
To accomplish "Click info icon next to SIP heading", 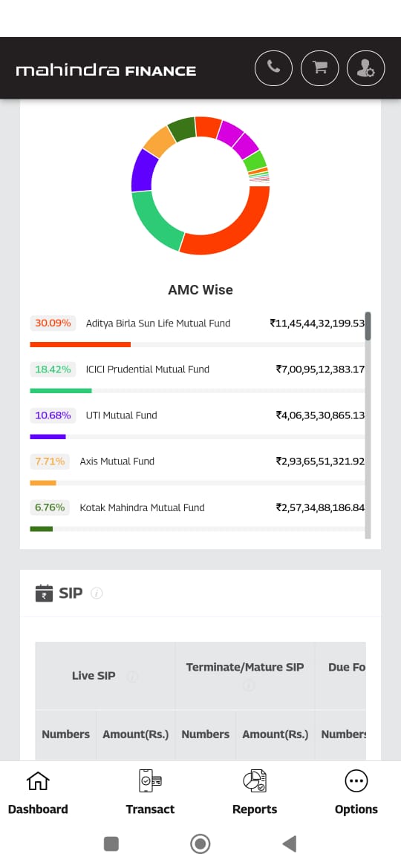I will [x=97, y=594].
